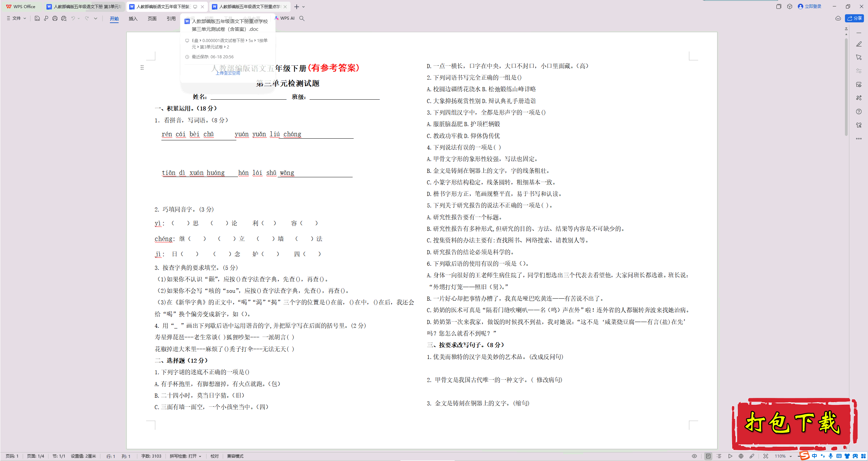The width and height of the screenshot is (868, 461).
Task: Expand the quick access toolbar customize chevron
Action: (x=96, y=18)
